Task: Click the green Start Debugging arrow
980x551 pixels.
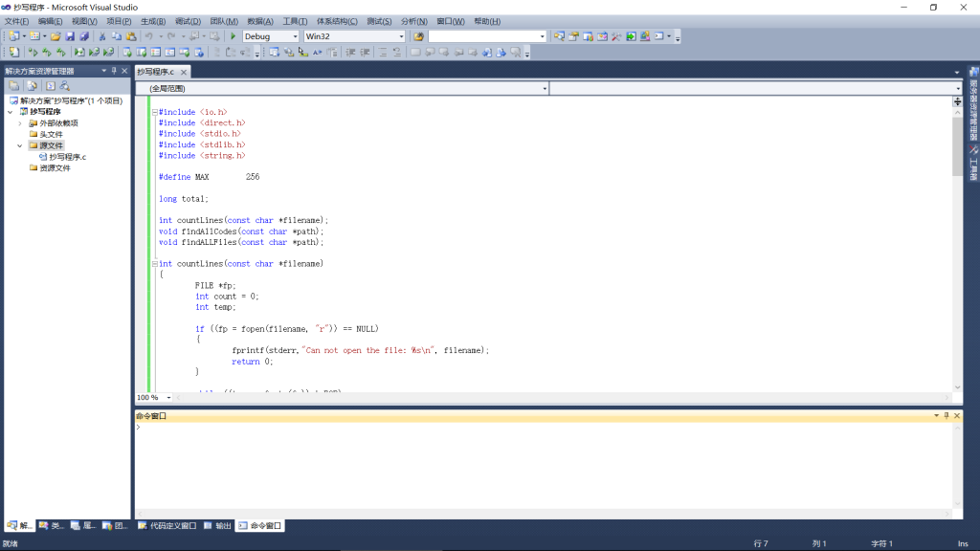Action: pyautogui.click(x=234, y=36)
